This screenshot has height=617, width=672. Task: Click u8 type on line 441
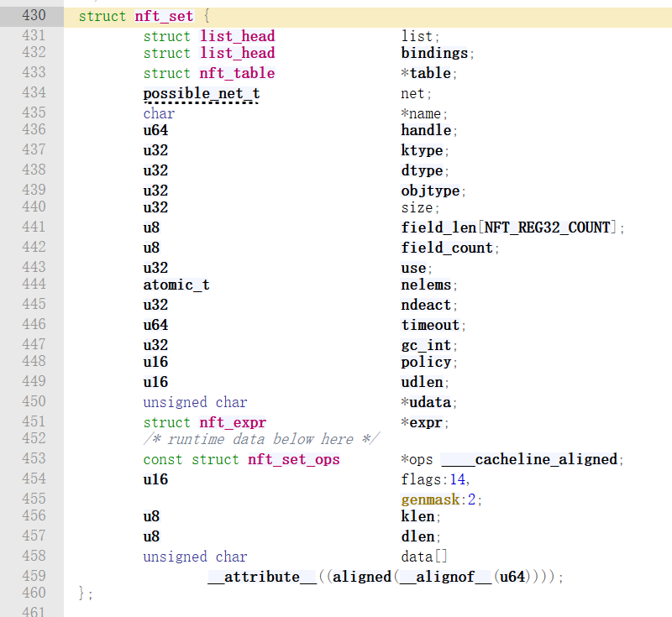pos(151,227)
